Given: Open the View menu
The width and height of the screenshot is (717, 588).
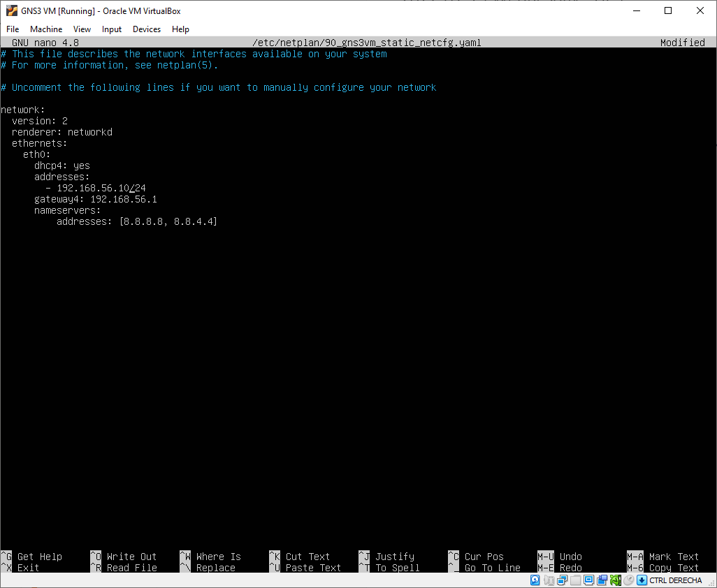Looking at the screenshot, I should click(82, 29).
